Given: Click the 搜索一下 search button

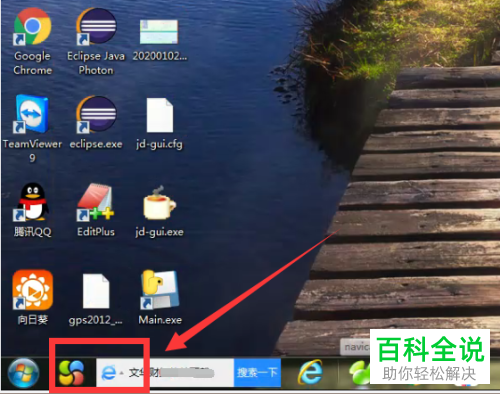Looking at the screenshot, I should 257,373.
